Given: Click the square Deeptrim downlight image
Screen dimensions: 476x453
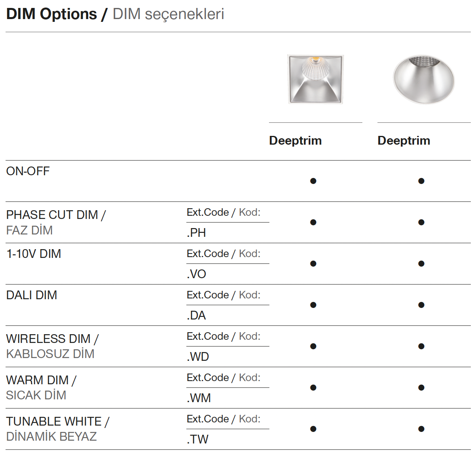Looking at the screenshot, I should [x=315, y=79].
